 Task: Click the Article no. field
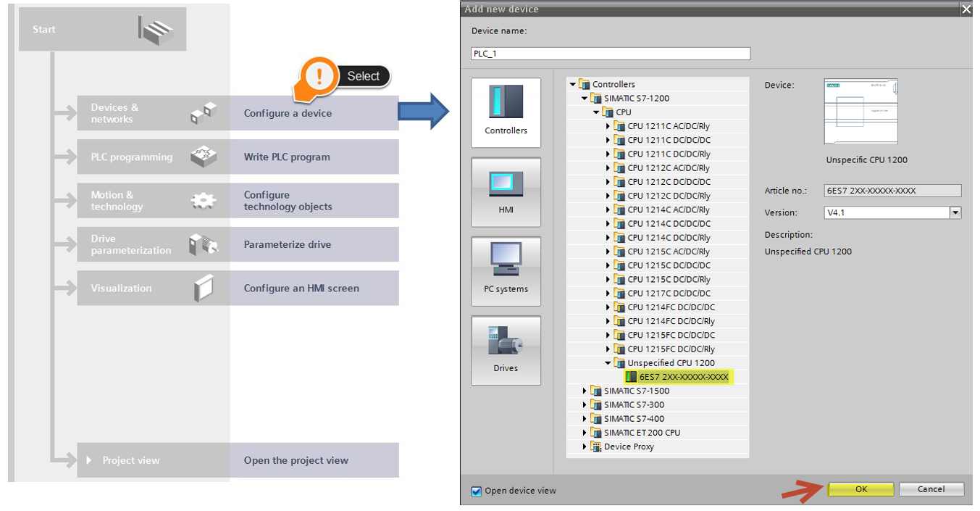coord(893,191)
